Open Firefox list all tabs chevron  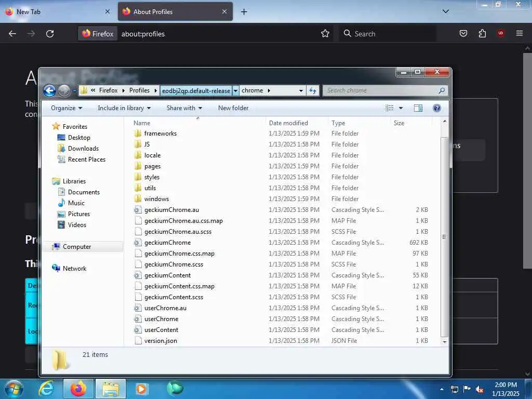coord(445,11)
